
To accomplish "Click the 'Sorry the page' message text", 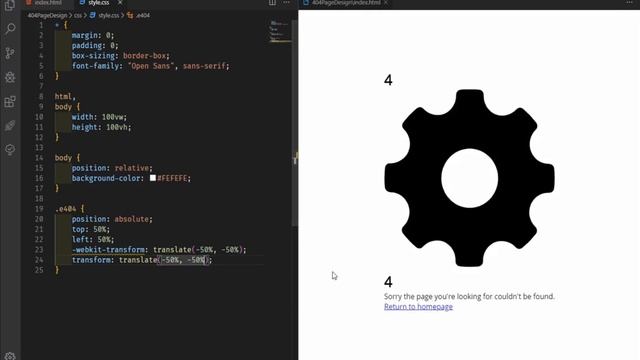I will (x=469, y=296).
